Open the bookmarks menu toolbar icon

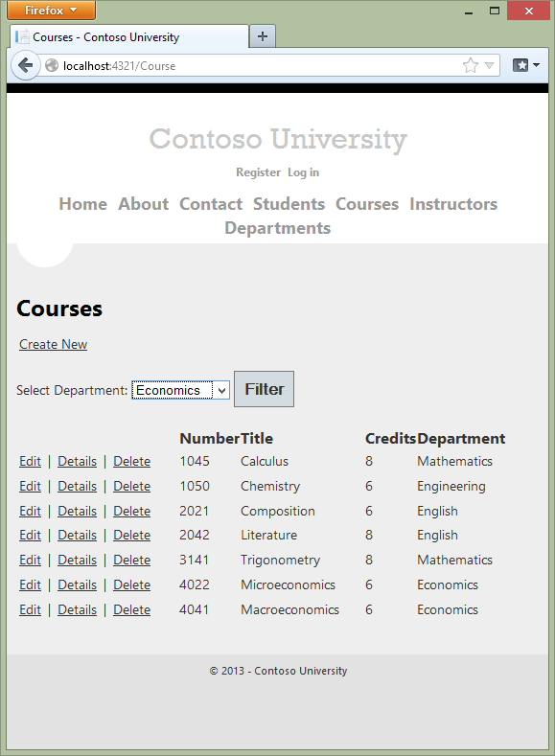point(525,65)
